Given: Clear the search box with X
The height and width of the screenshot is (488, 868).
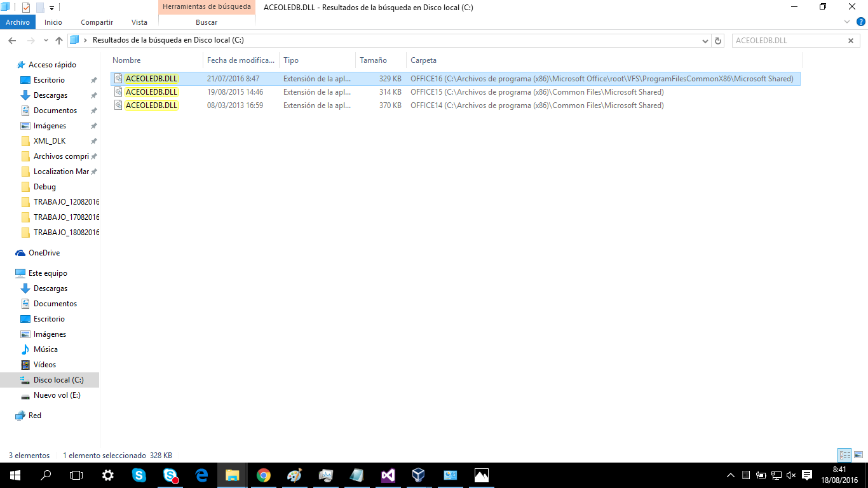Looking at the screenshot, I should 851,41.
